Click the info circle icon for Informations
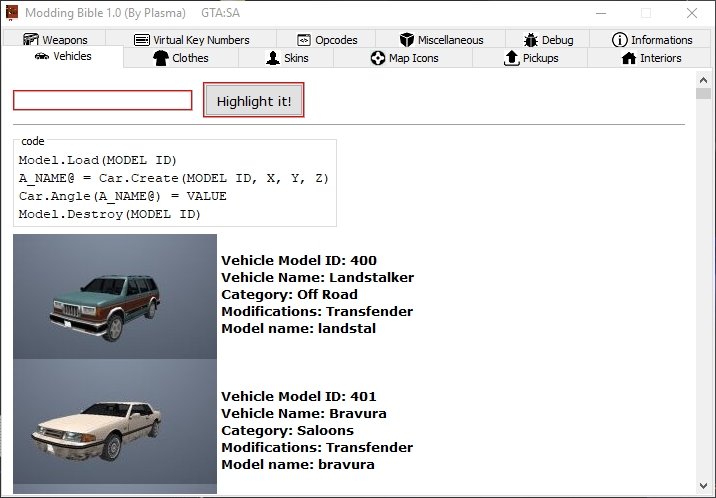 pyautogui.click(x=619, y=40)
